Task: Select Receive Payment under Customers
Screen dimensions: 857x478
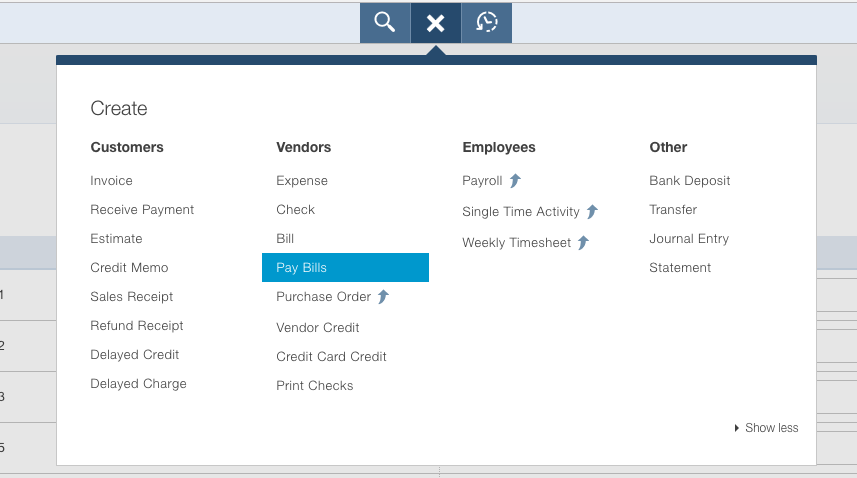Action: 142,210
